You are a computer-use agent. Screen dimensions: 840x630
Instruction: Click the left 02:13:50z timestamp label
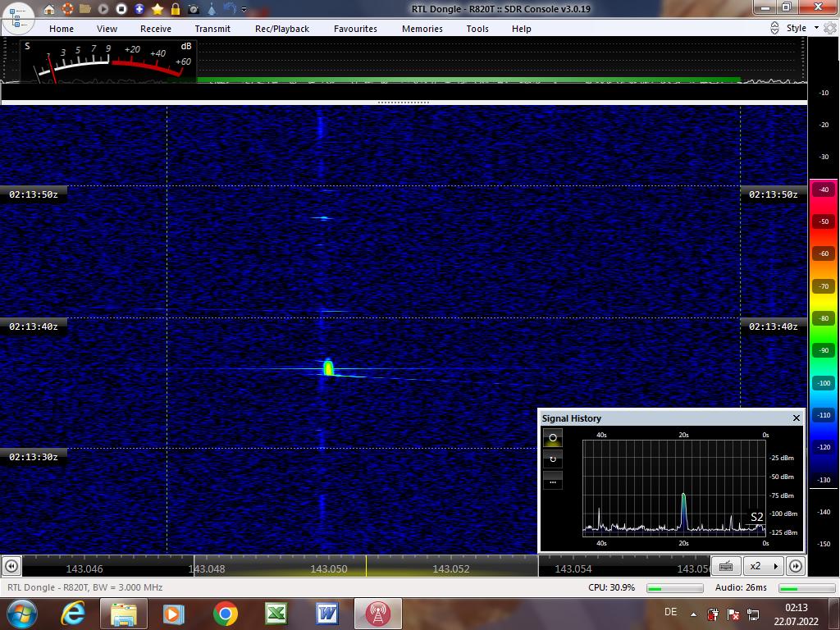33,194
